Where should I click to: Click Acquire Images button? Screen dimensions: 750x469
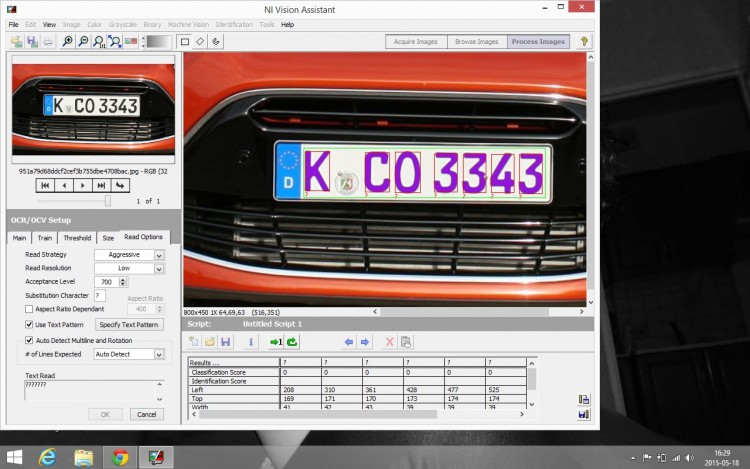[x=416, y=42]
